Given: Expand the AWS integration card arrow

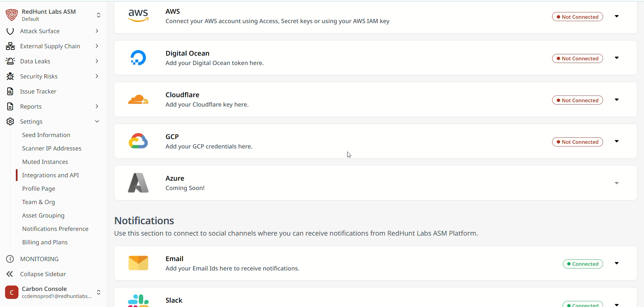Looking at the screenshot, I should [616, 16].
